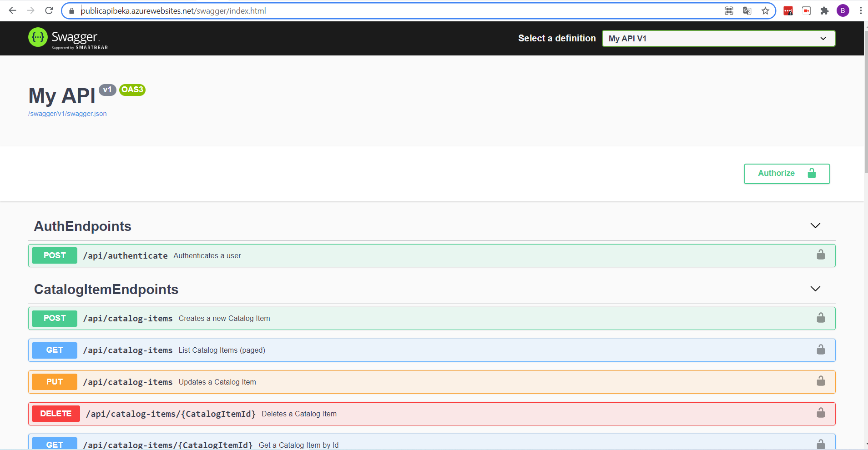
Task: Open the browser extensions puzzle icon
Action: click(825, 10)
